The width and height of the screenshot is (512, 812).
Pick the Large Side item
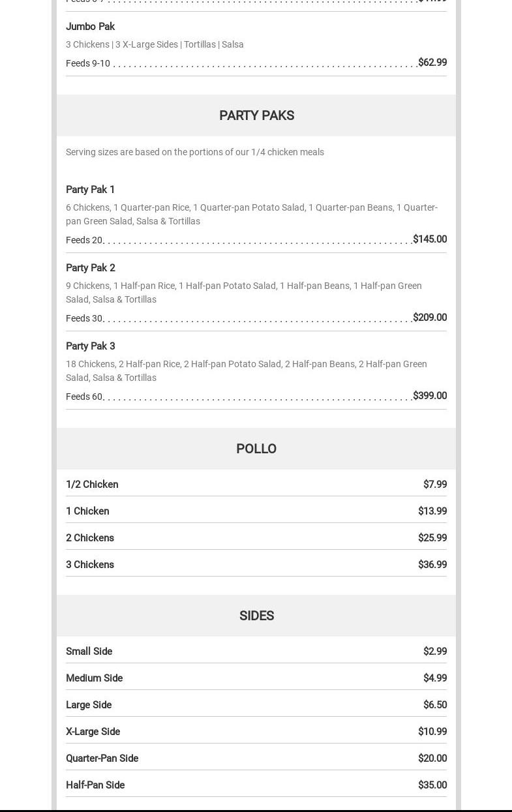click(89, 705)
